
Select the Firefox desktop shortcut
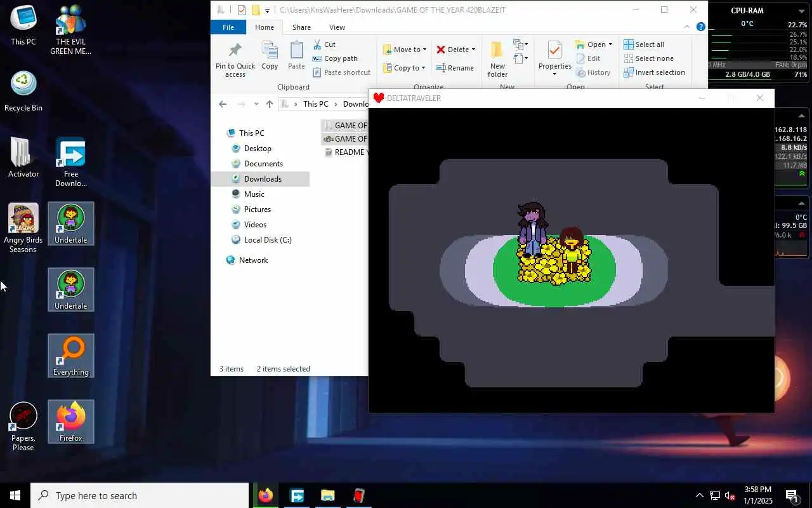(71, 422)
